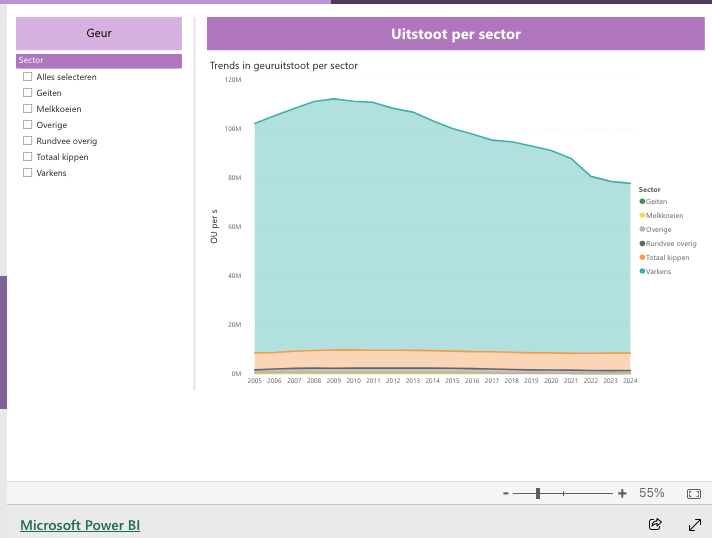The image size is (712, 538).
Task: Open the report in fullscreen mode
Action: tap(695, 524)
